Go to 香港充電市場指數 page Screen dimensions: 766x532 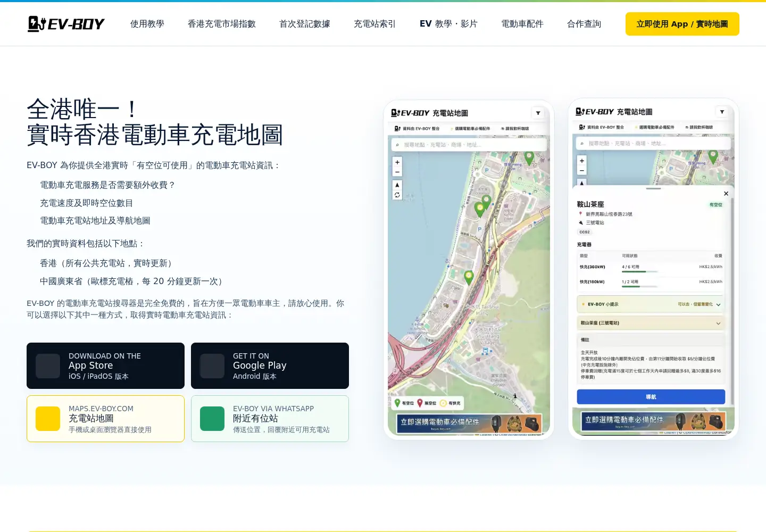pos(222,24)
